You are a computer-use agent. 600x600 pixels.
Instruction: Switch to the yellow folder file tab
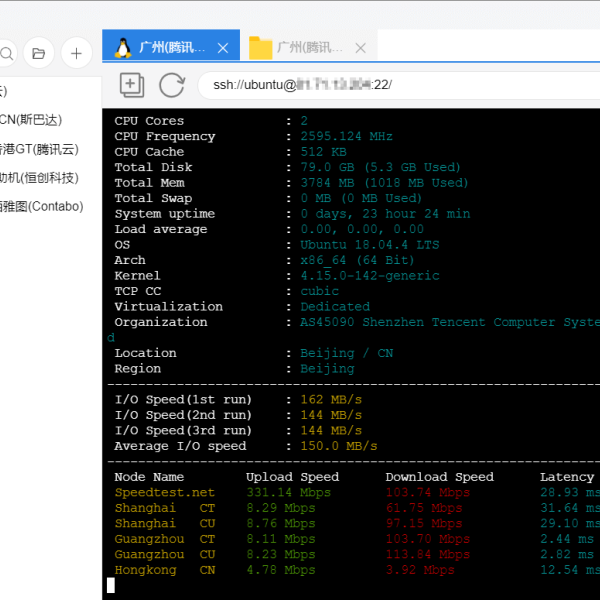tap(308, 45)
